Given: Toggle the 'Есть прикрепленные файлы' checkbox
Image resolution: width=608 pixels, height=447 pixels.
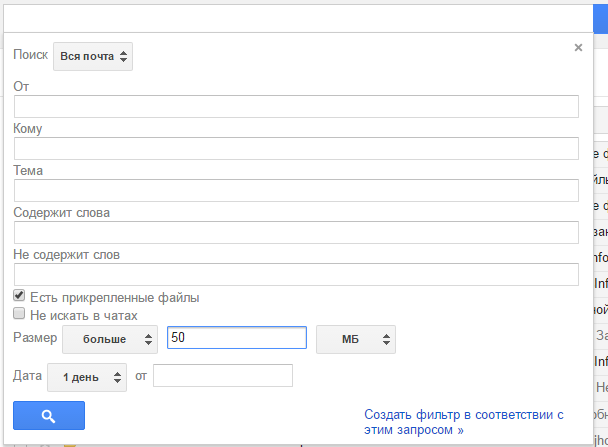Looking at the screenshot, I should (19, 296).
